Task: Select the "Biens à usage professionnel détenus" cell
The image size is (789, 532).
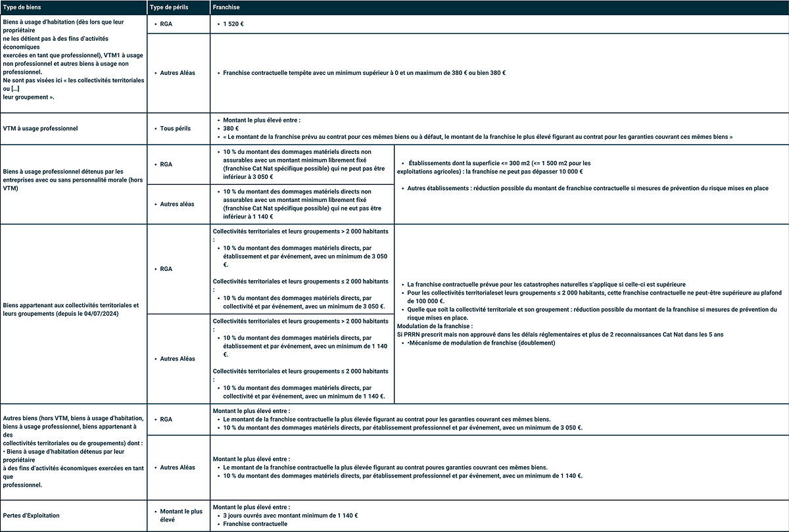Action: click(x=63, y=180)
